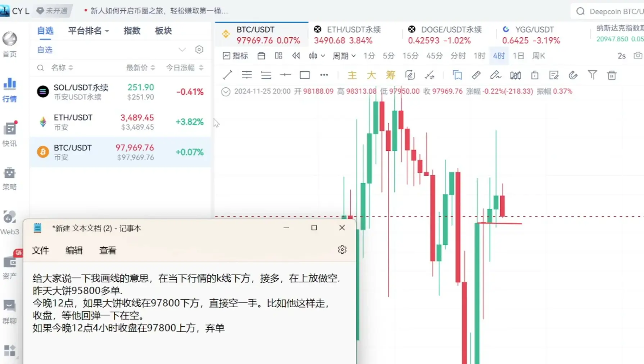Switch to the 板块 tab
The width and height of the screenshot is (644, 364).
click(x=163, y=31)
